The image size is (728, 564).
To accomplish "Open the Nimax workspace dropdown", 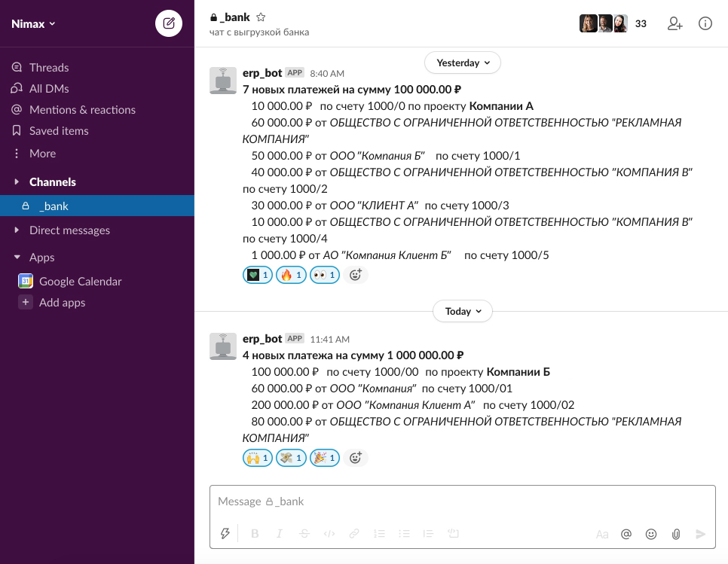I will 34,23.
